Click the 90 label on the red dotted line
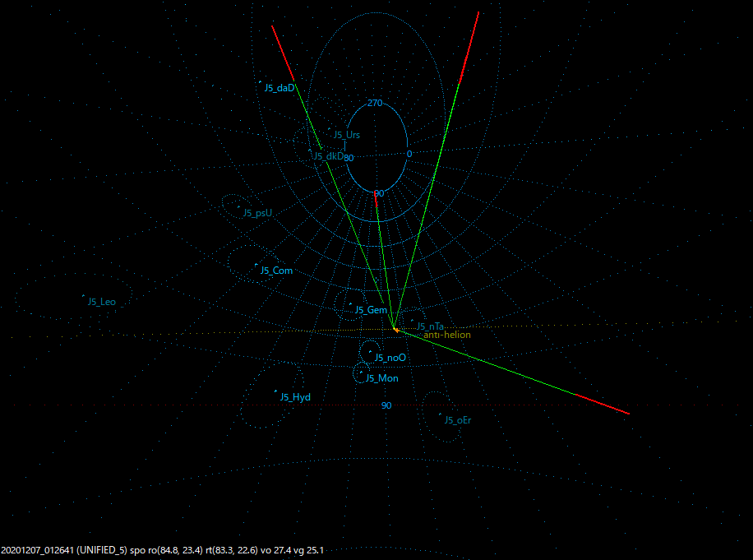 pyautogui.click(x=386, y=406)
